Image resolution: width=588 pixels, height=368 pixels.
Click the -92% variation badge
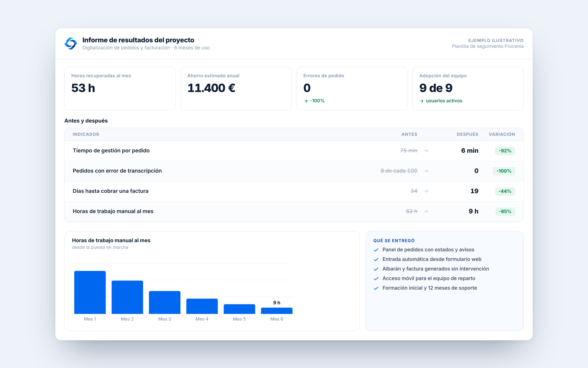click(505, 151)
